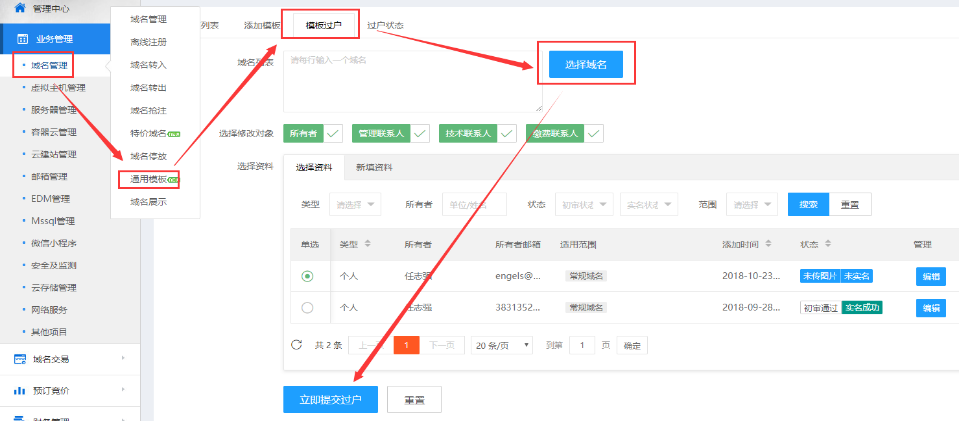Sort the table by 类型 column arrows
Viewport: 965px width, 421px height.
pyautogui.click(x=367, y=244)
